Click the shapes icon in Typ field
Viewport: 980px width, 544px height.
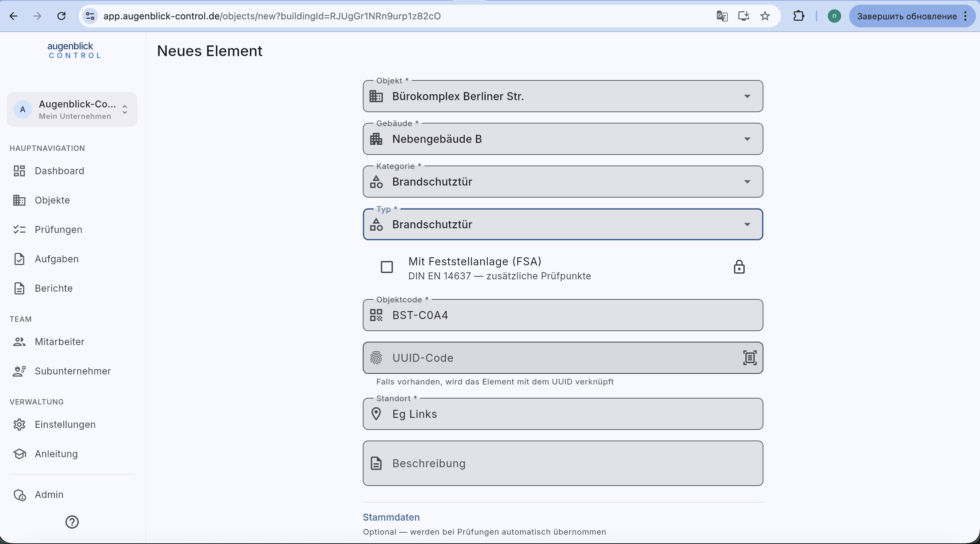tap(376, 225)
